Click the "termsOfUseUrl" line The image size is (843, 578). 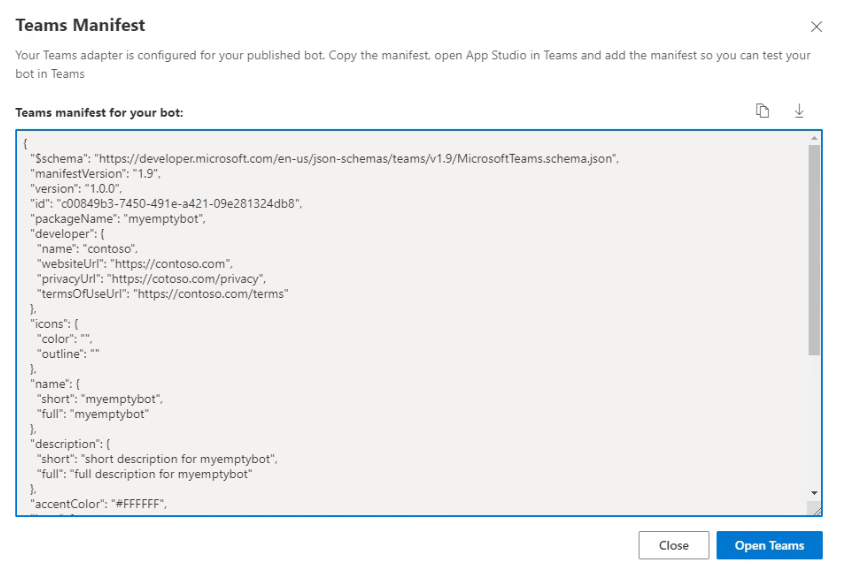pyautogui.click(x=162, y=294)
